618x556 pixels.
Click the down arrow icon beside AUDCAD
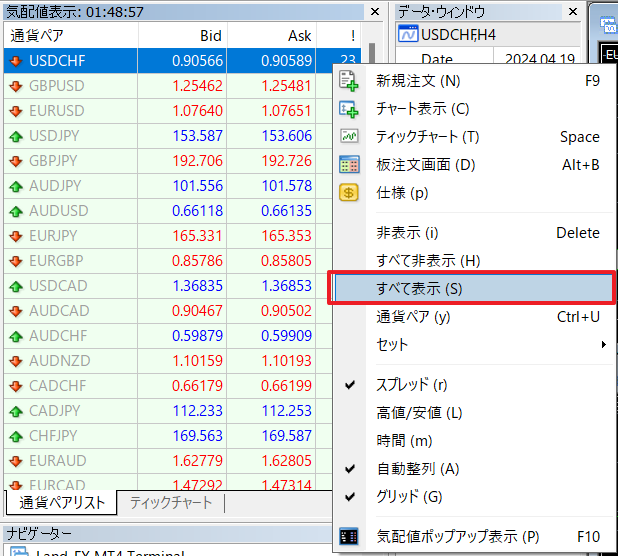point(16,311)
